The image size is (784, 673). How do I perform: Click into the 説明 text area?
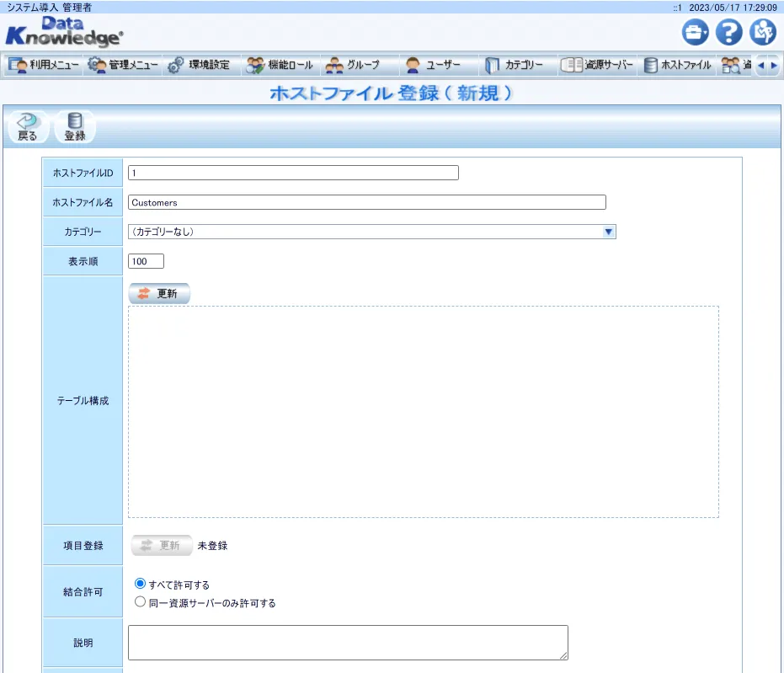[348, 642]
